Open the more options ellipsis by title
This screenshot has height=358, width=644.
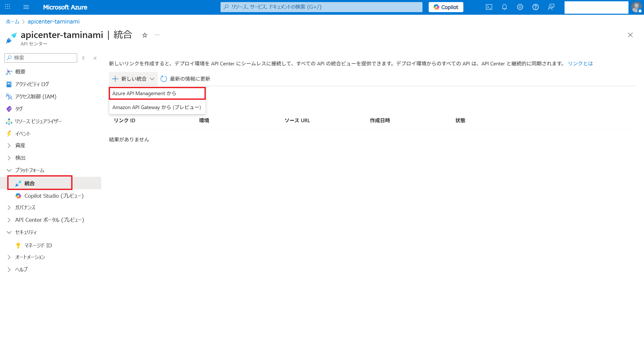pos(157,35)
